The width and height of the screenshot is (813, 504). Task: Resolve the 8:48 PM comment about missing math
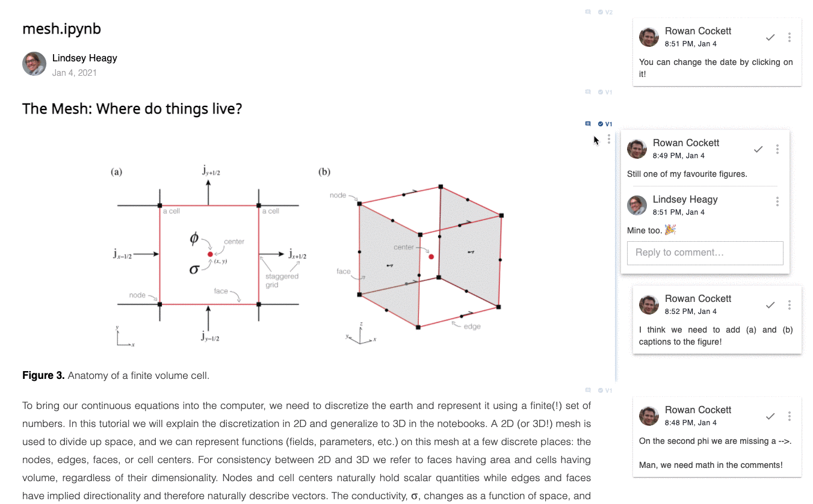[x=770, y=416]
